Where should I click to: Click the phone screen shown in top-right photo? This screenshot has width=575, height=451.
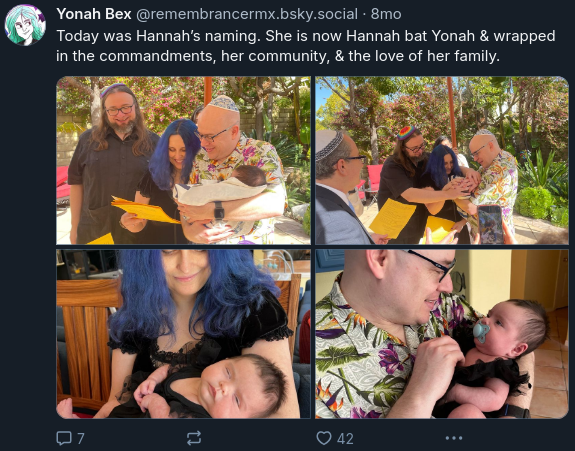pos(490,224)
